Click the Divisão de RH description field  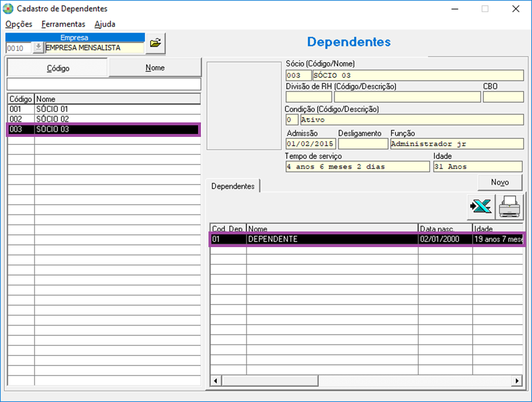click(407, 97)
